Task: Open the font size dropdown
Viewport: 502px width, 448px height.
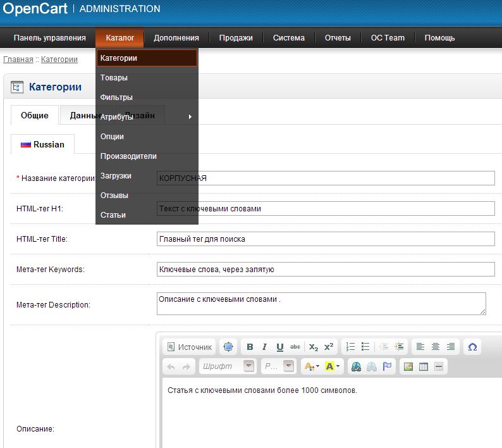Action: point(289,366)
